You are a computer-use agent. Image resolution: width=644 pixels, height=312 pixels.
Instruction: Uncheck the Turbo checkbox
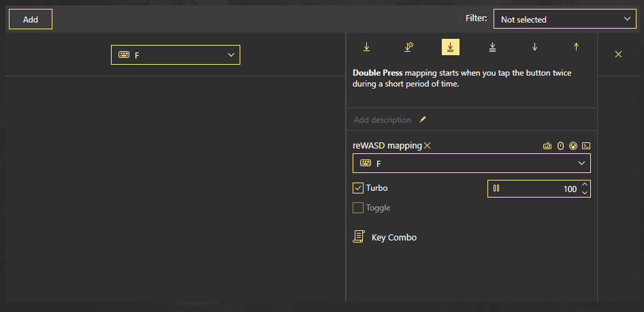pyautogui.click(x=358, y=188)
